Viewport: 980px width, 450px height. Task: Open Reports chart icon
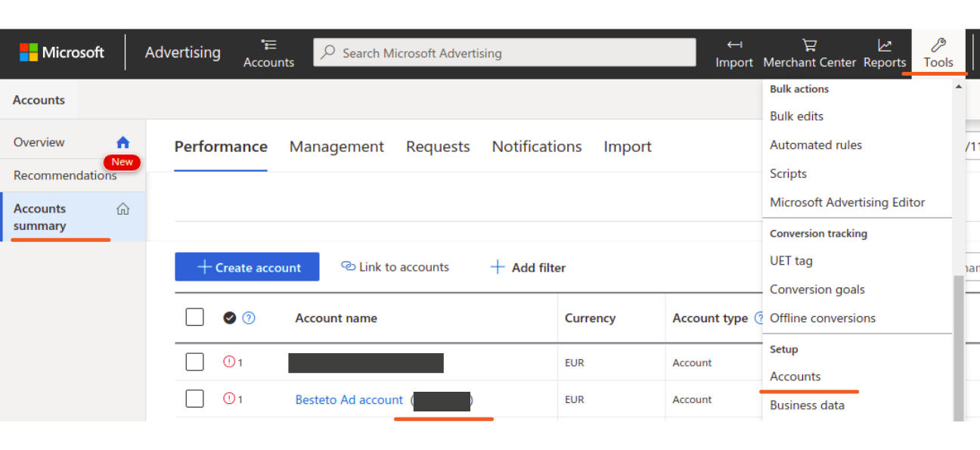pyautogui.click(x=885, y=45)
